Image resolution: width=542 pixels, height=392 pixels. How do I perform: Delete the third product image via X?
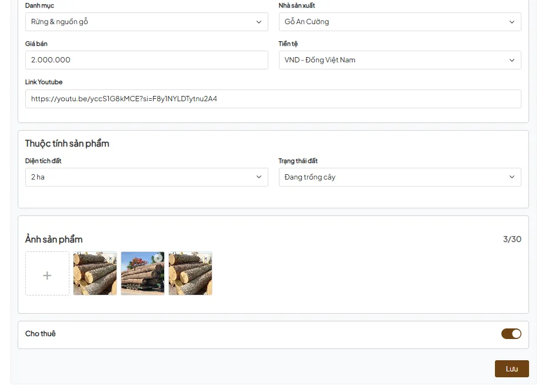click(205, 258)
